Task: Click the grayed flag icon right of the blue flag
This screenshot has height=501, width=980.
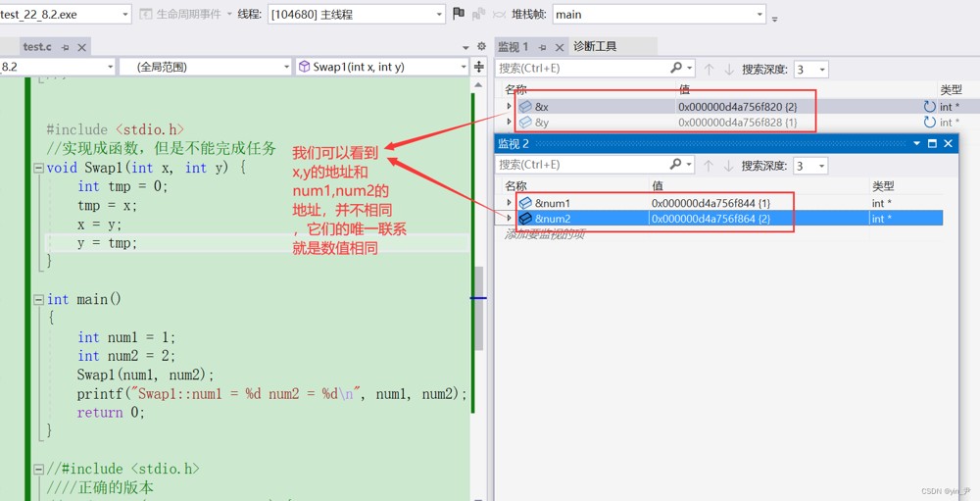Action: tap(479, 14)
